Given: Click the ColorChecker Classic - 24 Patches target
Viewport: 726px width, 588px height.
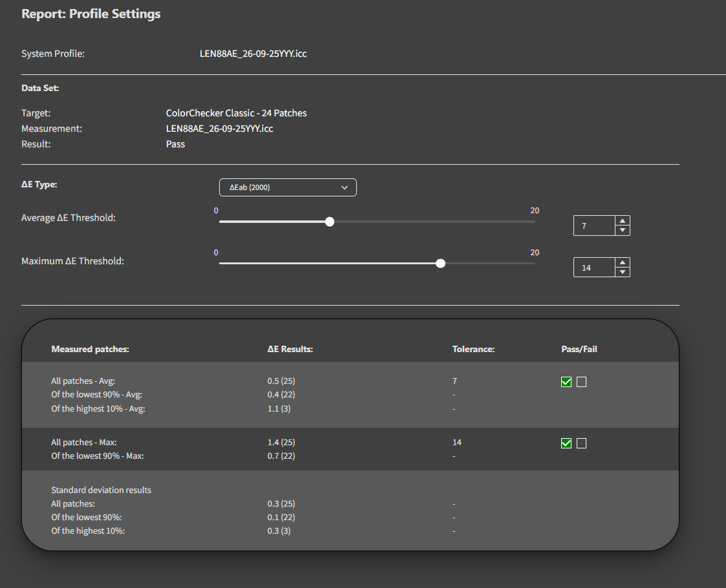Looking at the screenshot, I should 236,113.
